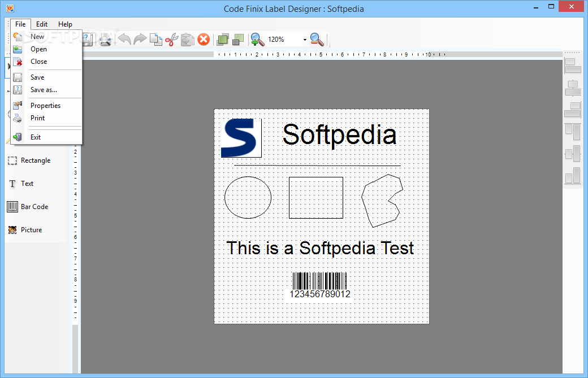Select the polygon shape on the label
The width and height of the screenshot is (588, 378).
coord(382,201)
